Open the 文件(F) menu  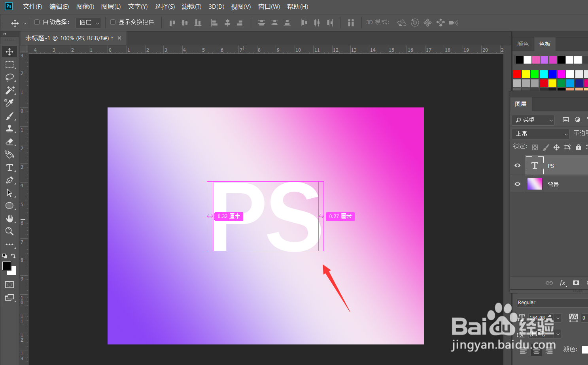point(32,7)
